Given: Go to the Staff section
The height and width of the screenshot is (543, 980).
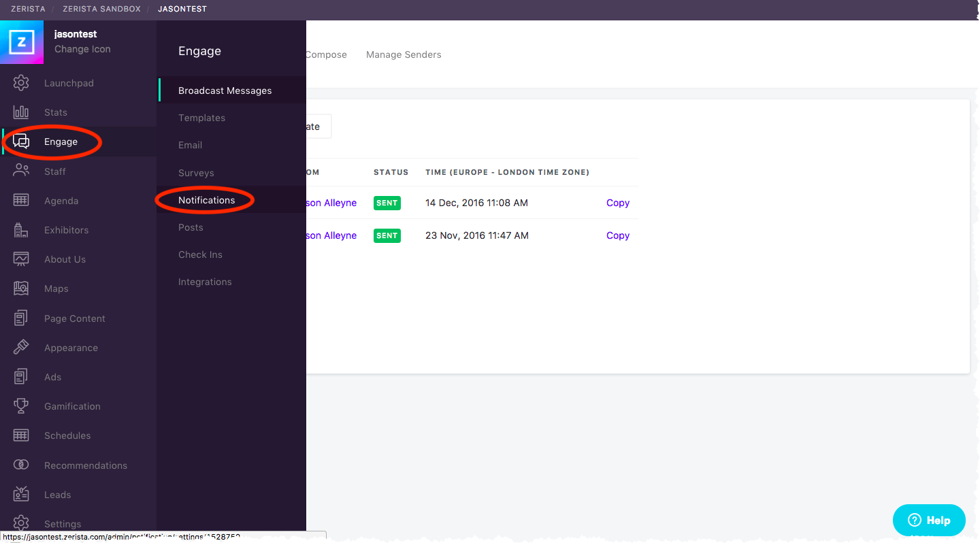Looking at the screenshot, I should [x=55, y=171].
